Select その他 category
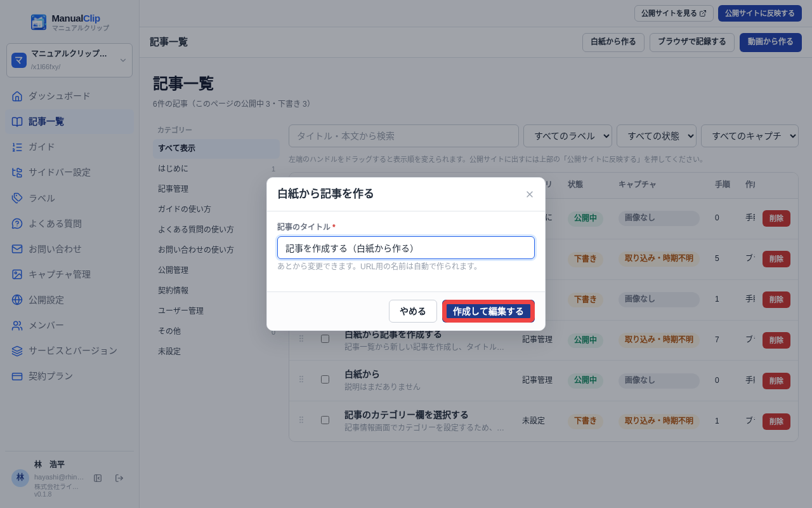Viewport: 812px width, 508px height. 216,331
